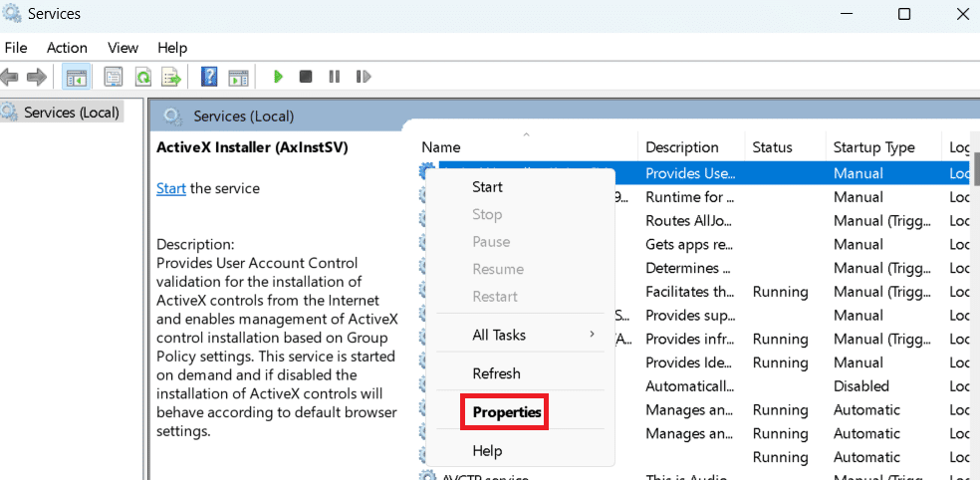Click the Back arrow in the toolbar
The image size is (980, 480).
tap(11, 77)
